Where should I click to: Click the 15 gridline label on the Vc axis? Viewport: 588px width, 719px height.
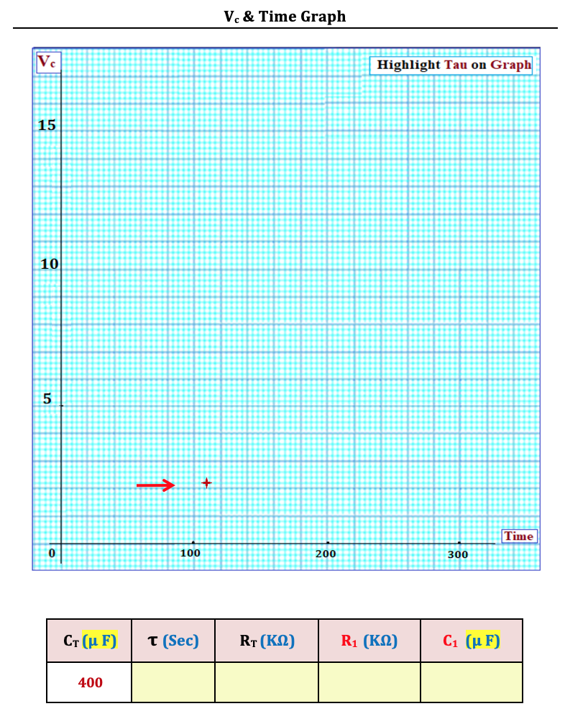tap(47, 125)
